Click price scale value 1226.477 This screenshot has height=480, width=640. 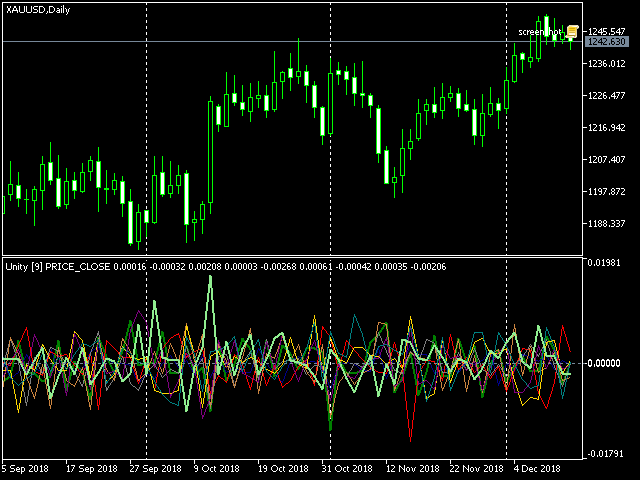606,96
